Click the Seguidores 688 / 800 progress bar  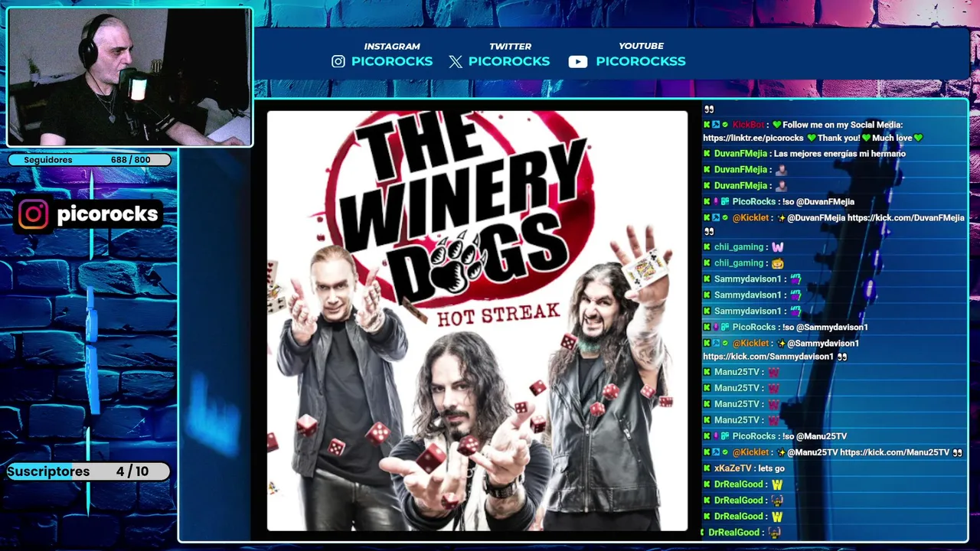[90, 160]
